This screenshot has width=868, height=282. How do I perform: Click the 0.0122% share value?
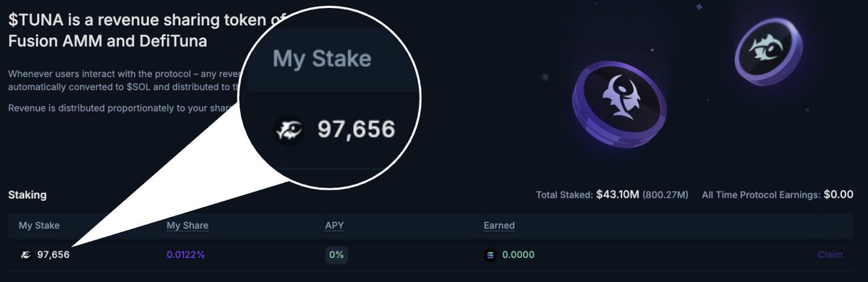click(185, 255)
